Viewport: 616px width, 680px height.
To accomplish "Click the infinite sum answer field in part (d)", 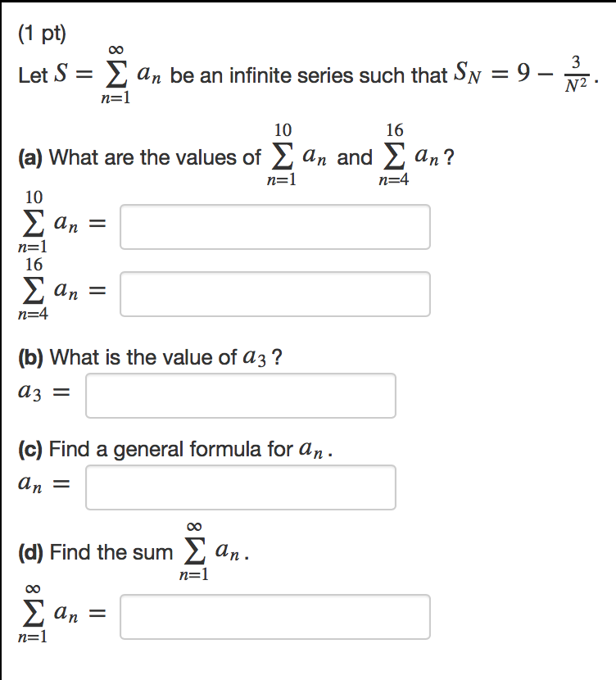I will (274, 617).
